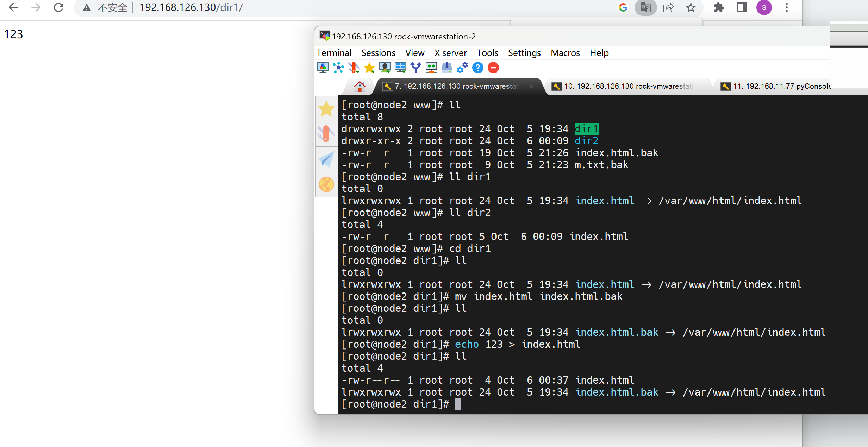Open the X server menu
868x447 pixels.
(450, 53)
